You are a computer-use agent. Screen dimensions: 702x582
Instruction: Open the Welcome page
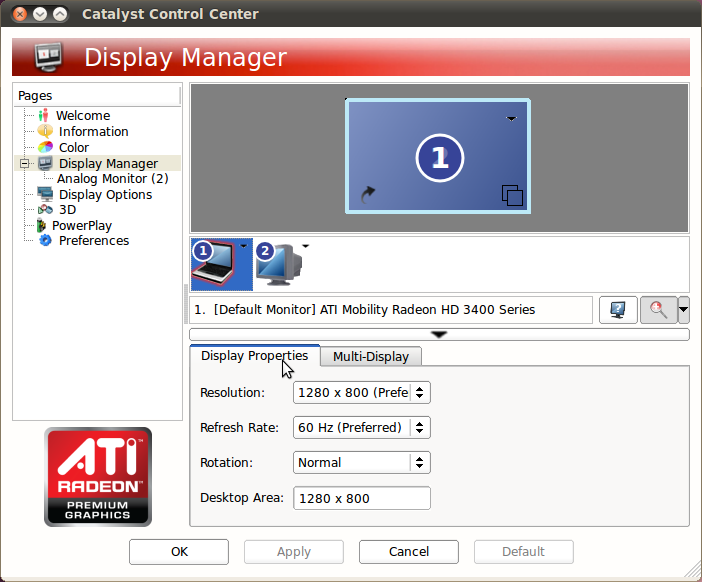click(83, 116)
